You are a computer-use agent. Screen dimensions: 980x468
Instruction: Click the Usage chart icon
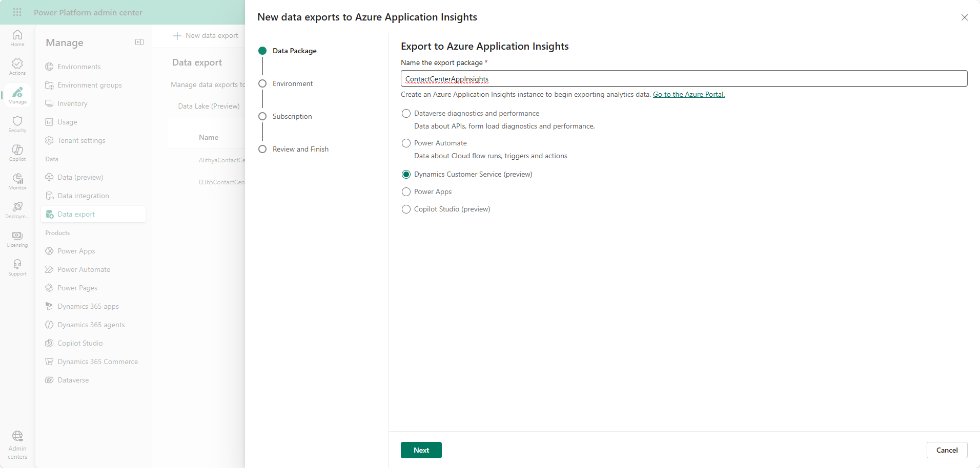(49, 122)
